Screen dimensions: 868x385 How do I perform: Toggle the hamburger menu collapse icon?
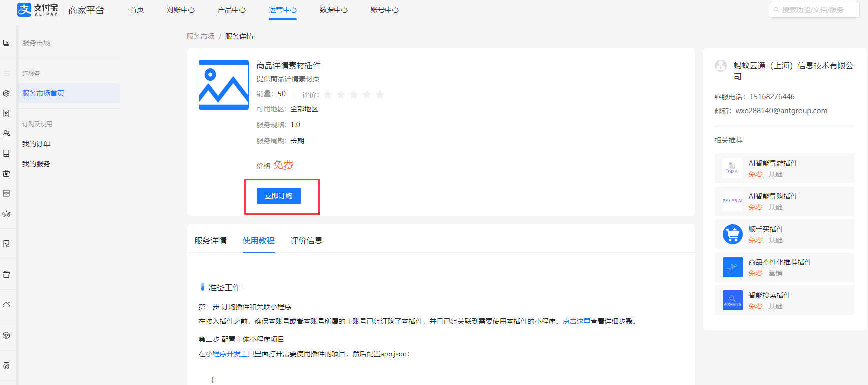click(x=6, y=73)
